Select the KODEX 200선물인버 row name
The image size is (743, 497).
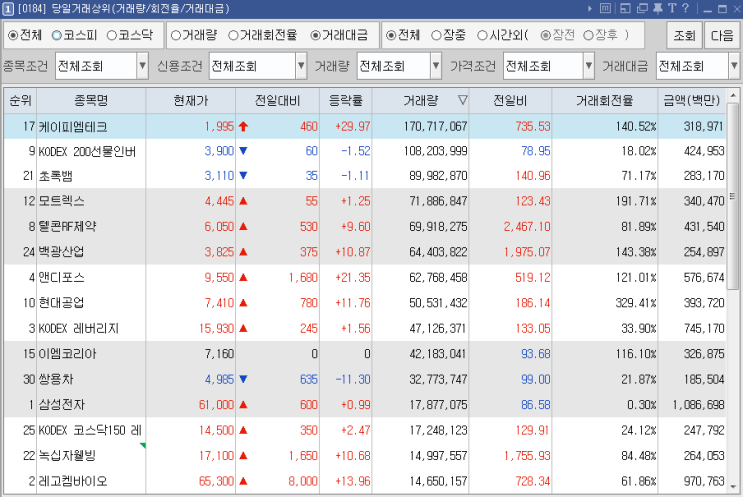coord(87,152)
